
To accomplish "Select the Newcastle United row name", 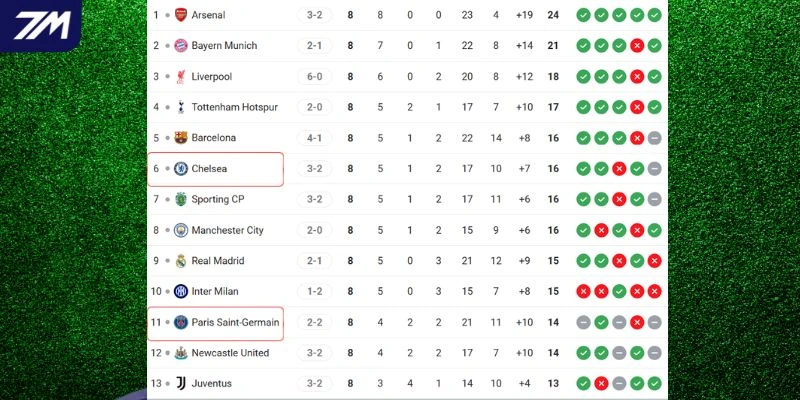I will click(230, 353).
